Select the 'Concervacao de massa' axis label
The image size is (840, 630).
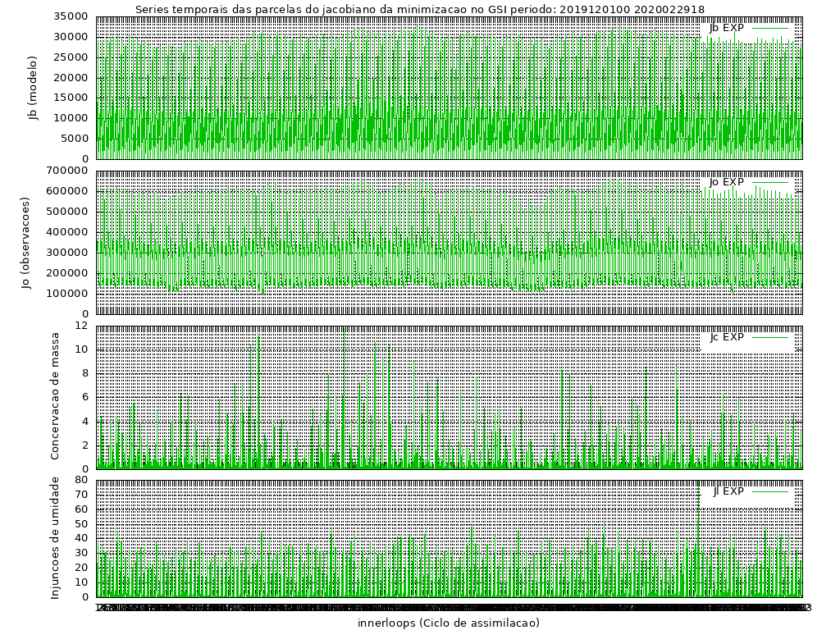(55, 396)
